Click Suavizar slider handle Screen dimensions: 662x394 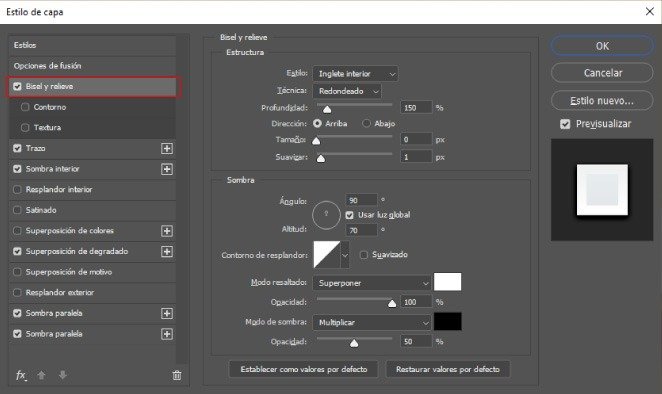[x=321, y=159]
